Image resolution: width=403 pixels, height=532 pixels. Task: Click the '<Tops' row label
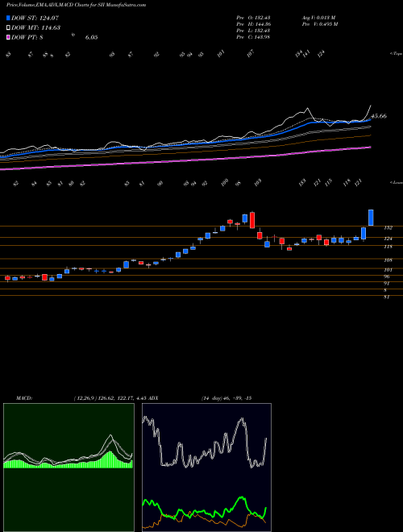(x=396, y=54)
